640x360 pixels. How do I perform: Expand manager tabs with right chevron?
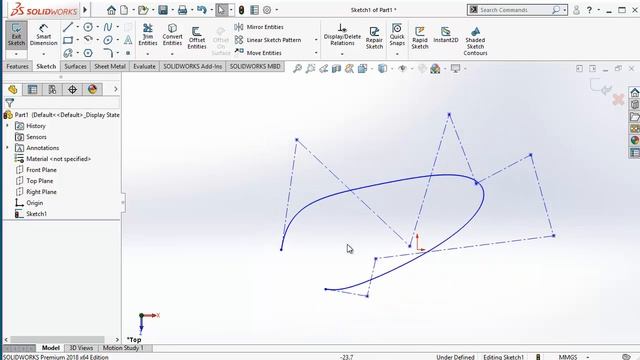116,89
